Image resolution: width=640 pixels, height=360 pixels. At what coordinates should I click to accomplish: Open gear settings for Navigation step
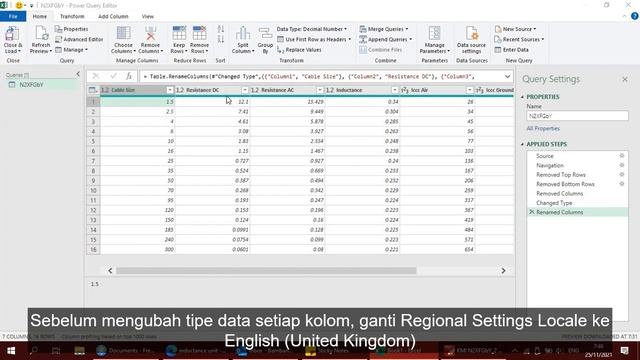point(622,165)
